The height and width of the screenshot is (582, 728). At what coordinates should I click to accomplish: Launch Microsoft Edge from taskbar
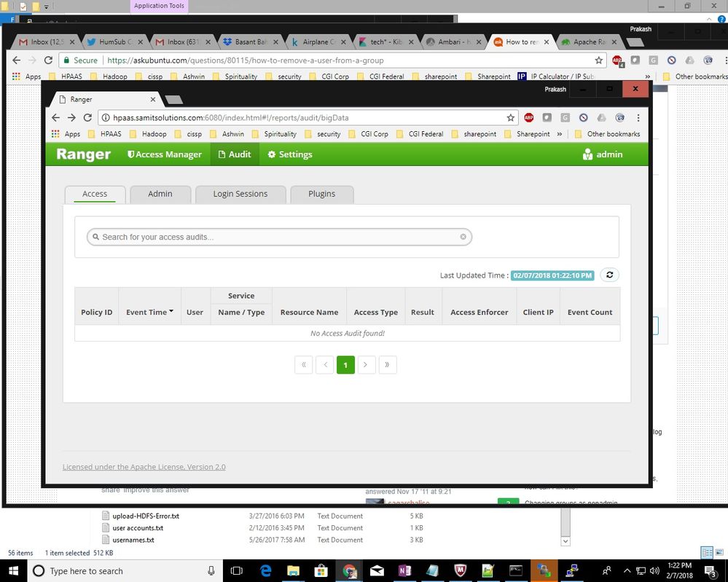pyautogui.click(x=265, y=570)
